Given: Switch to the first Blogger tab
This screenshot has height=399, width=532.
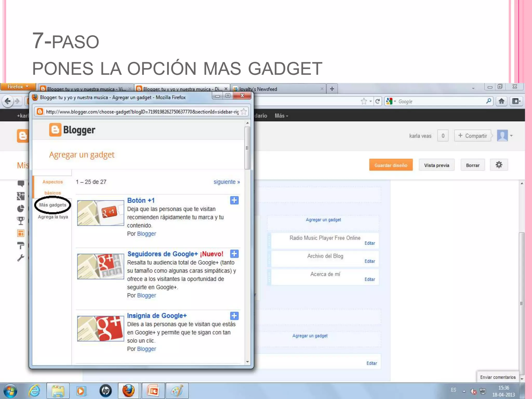Looking at the screenshot, I should tap(86, 89).
